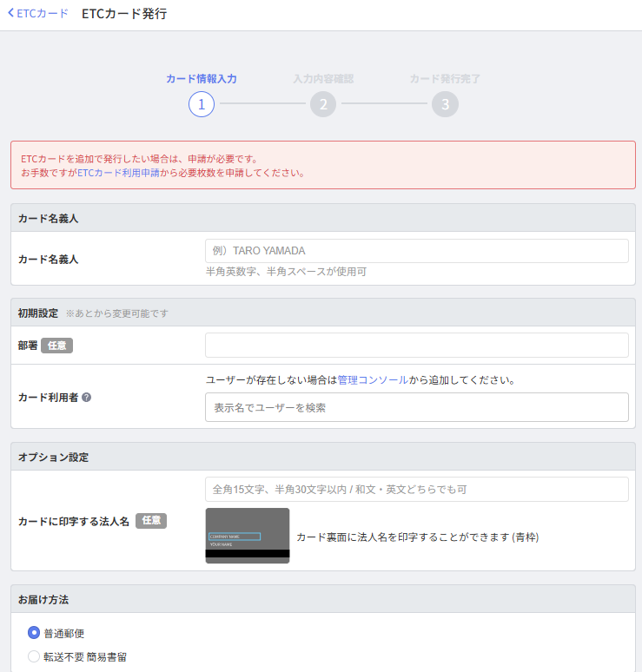Click step 2 circle 入力内容確認

click(x=323, y=104)
